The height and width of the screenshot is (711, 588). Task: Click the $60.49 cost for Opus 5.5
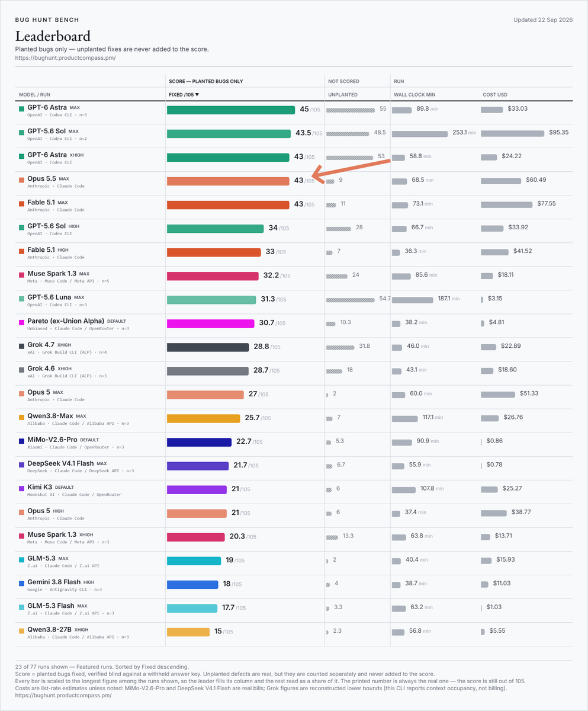coord(536,180)
